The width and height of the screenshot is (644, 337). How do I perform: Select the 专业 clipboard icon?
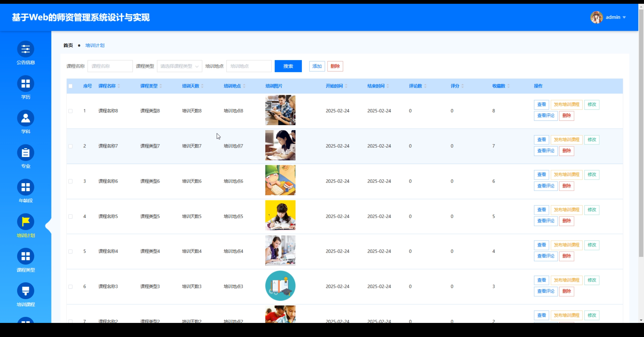point(25,153)
